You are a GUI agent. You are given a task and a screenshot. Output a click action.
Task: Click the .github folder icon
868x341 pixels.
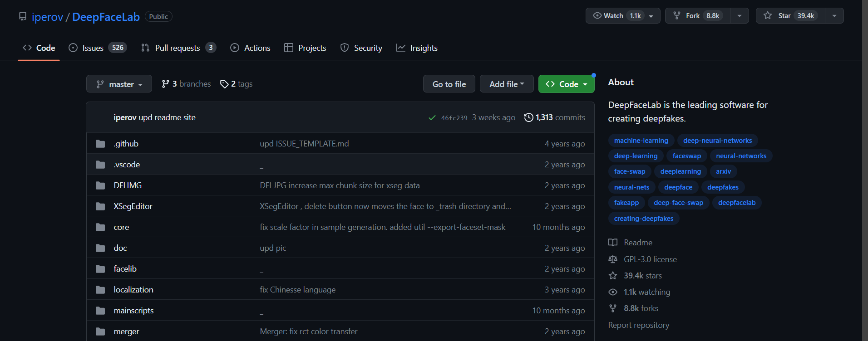tap(100, 144)
